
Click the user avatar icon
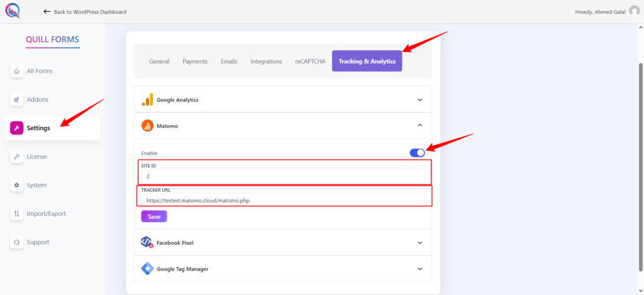[634, 11]
